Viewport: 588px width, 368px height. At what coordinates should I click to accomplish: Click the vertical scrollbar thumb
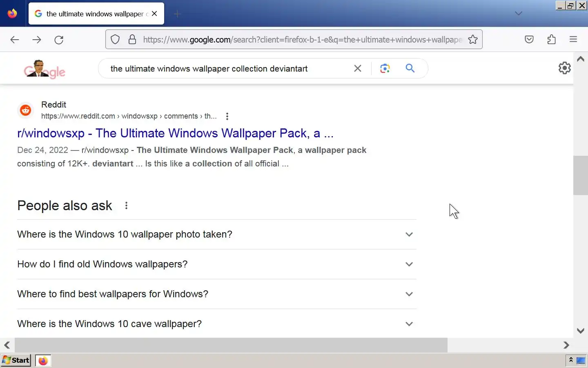(x=581, y=175)
